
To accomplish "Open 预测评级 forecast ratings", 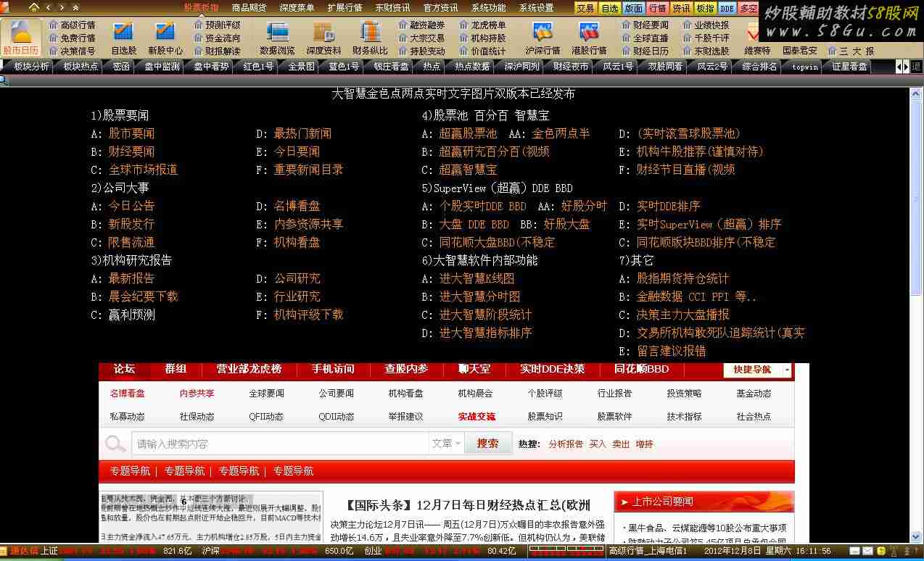I will point(217,25).
